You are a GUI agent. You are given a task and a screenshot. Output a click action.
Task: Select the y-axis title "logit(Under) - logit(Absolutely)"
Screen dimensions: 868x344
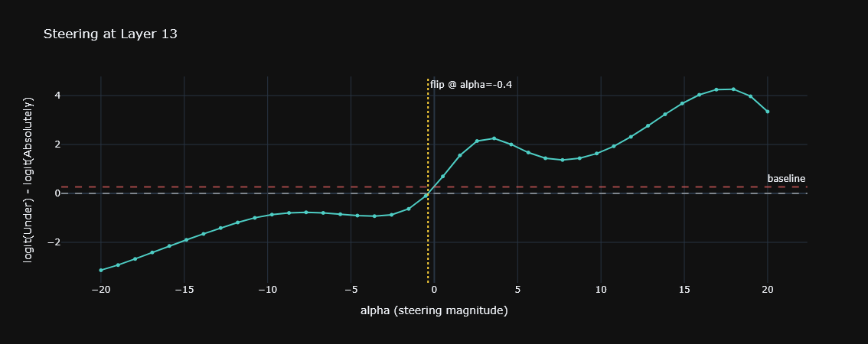coord(29,180)
